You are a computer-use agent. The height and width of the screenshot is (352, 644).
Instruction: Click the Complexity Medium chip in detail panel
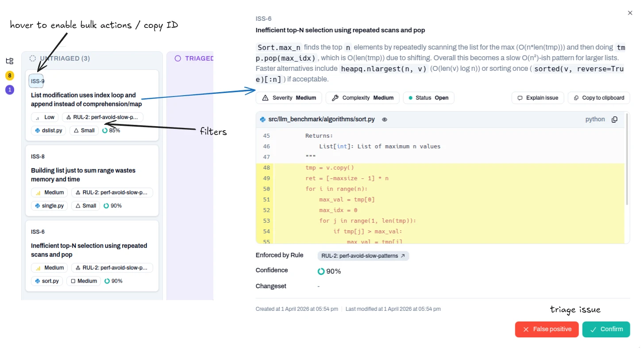[x=362, y=98]
